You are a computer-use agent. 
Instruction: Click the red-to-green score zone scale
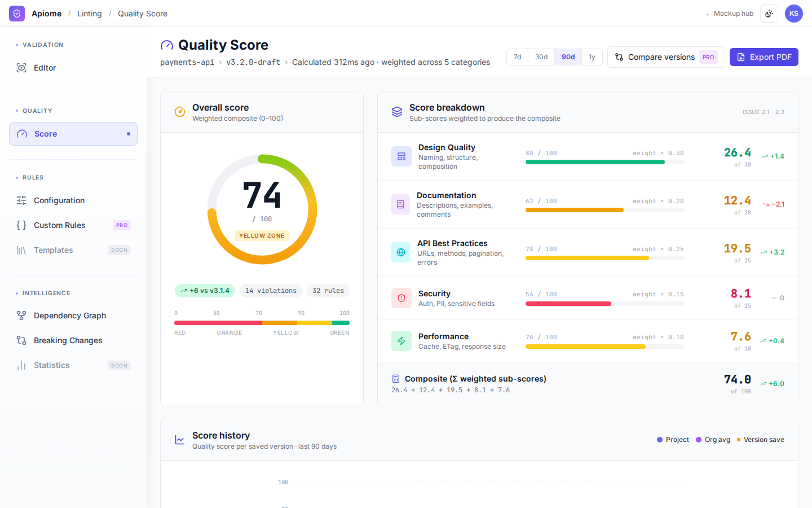(x=262, y=323)
